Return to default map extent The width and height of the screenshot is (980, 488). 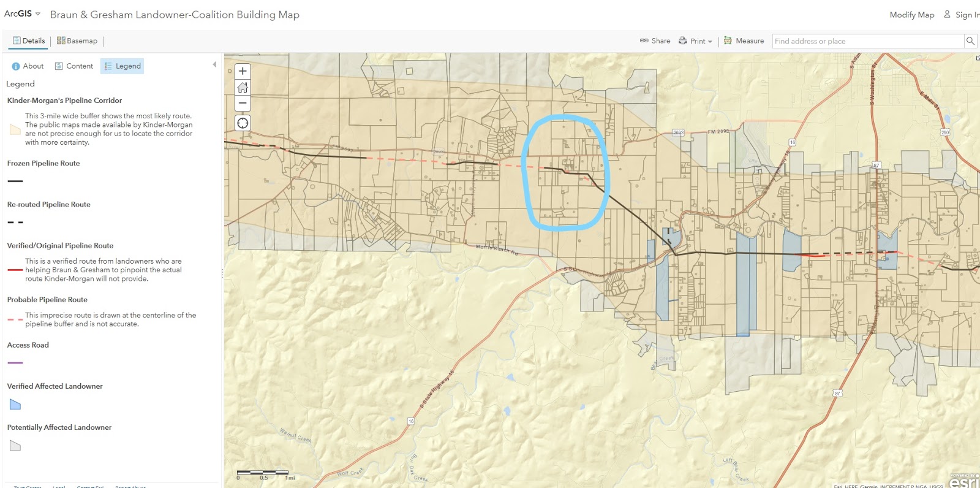point(243,87)
